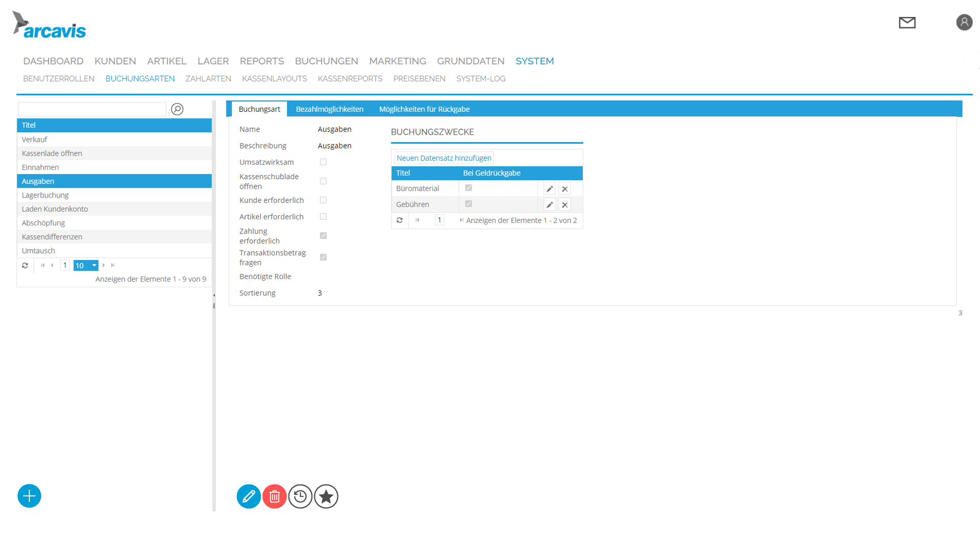Focus the Buchungsarten search field

click(x=92, y=109)
